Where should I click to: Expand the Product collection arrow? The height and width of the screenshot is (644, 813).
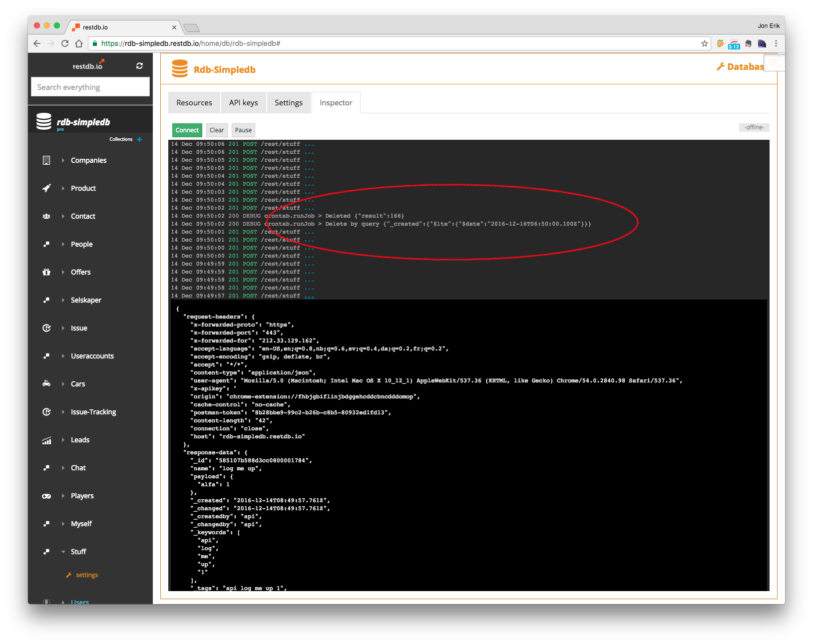(63, 188)
